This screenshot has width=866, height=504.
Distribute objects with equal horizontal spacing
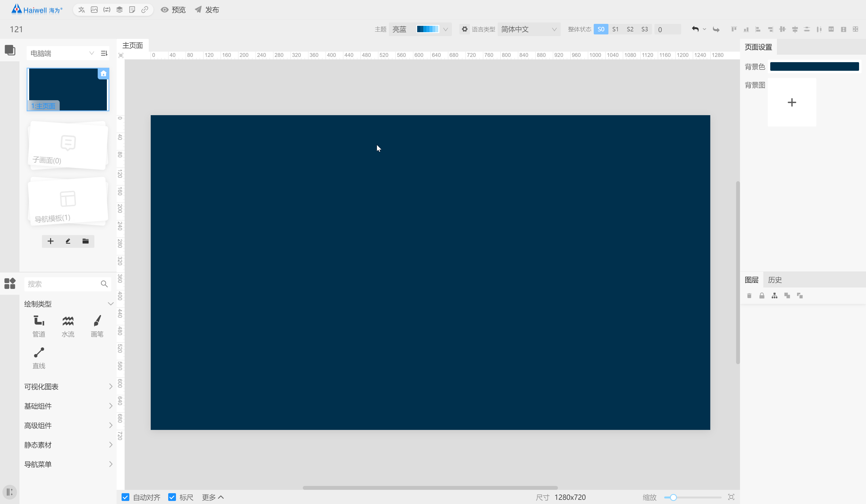(819, 29)
